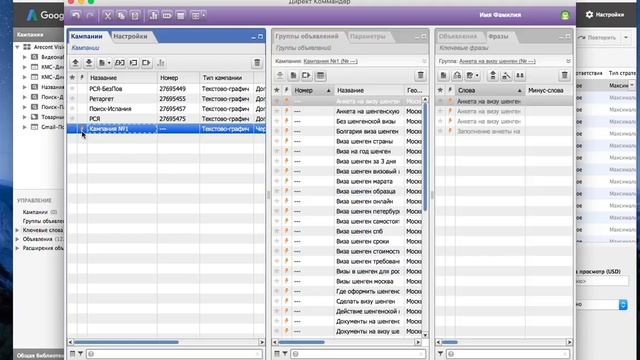
Task: Click the find and replace icon in Campaigns panel
Action: tap(120, 63)
